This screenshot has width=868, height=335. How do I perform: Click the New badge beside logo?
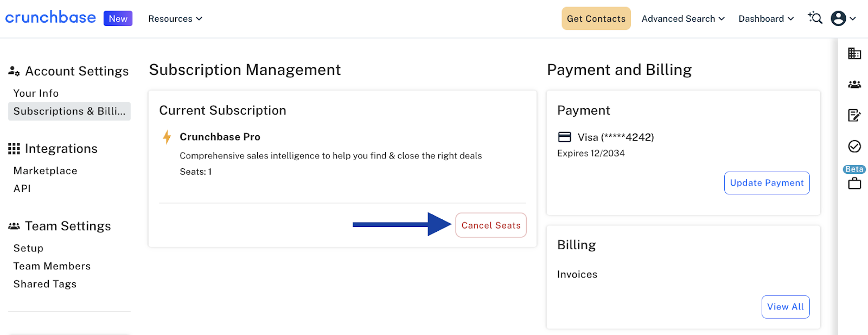pyautogui.click(x=118, y=18)
